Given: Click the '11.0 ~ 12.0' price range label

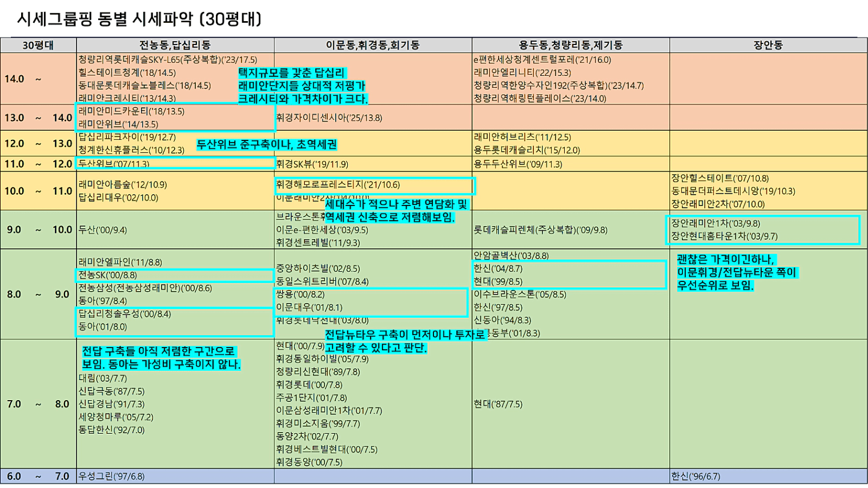Looking at the screenshot, I should [x=38, y=164].
